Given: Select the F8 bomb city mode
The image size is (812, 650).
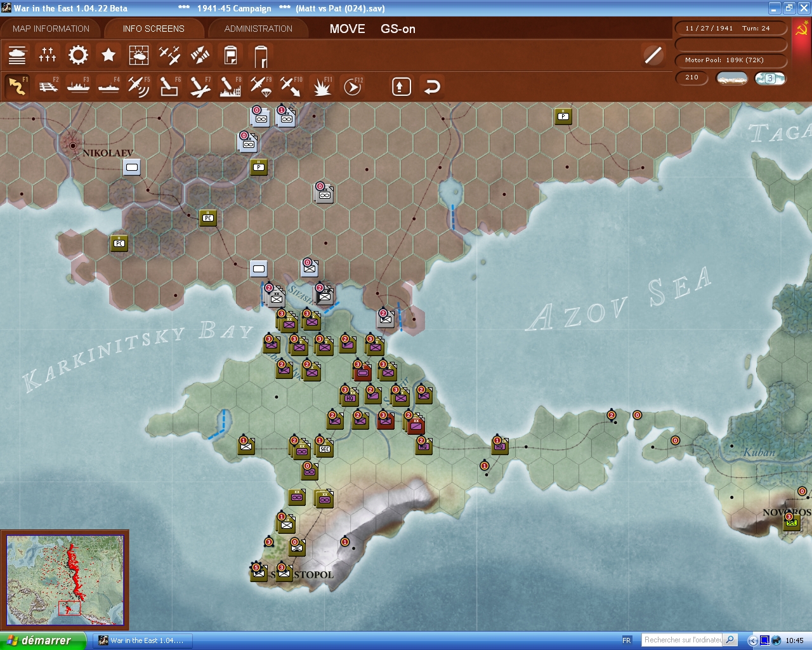Looking at the screenshot, I should coord(230,86).
